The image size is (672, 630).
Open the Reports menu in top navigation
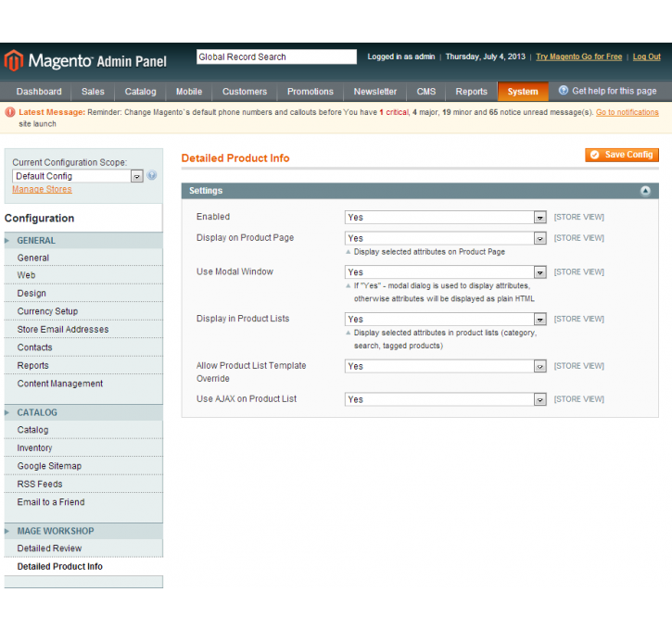472,92
